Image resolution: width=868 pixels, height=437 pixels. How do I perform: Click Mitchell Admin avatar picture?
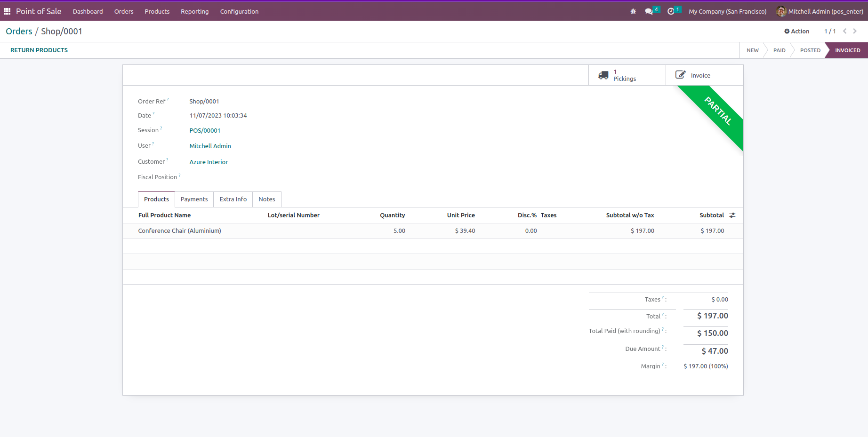coord(781,11)
